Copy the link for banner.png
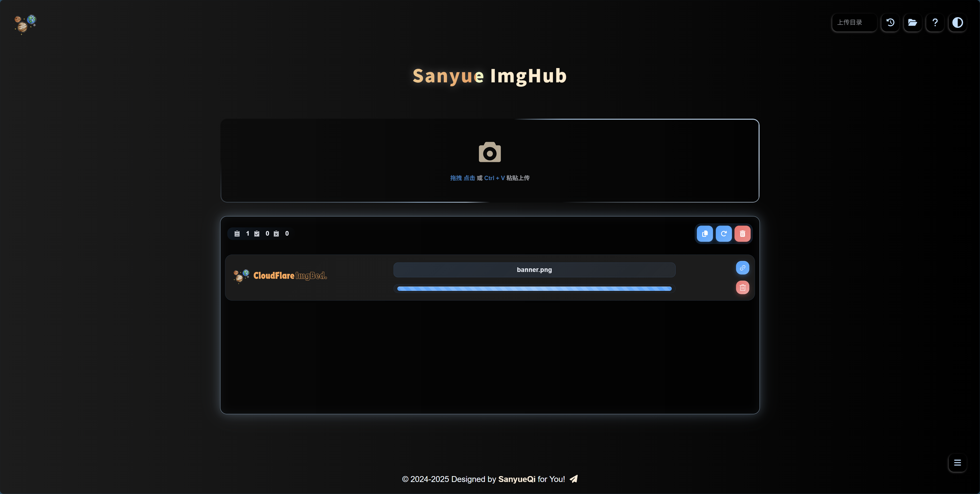Viewport: 980px width, 494px height. coord(742,268)
